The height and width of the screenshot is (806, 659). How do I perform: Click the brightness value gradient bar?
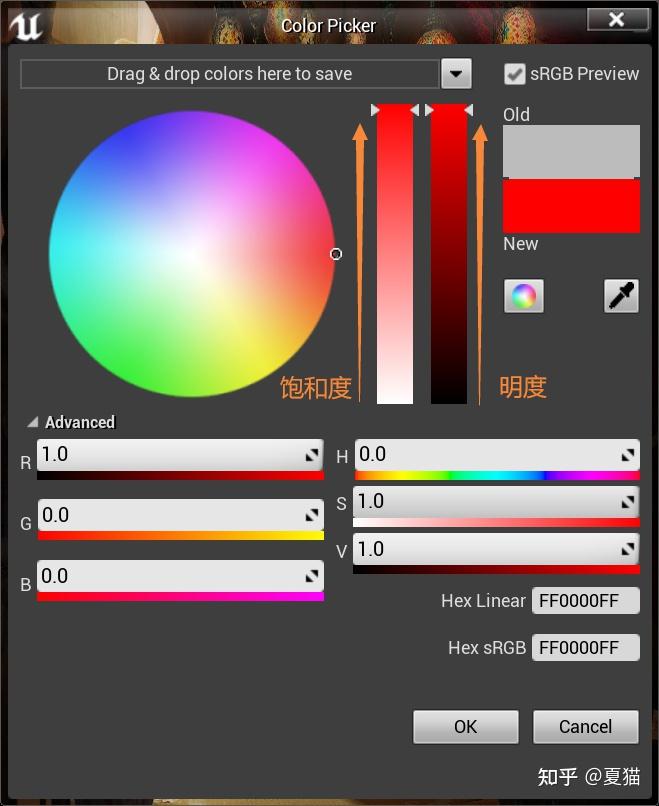pyautogui.click(x=449, y=255)
